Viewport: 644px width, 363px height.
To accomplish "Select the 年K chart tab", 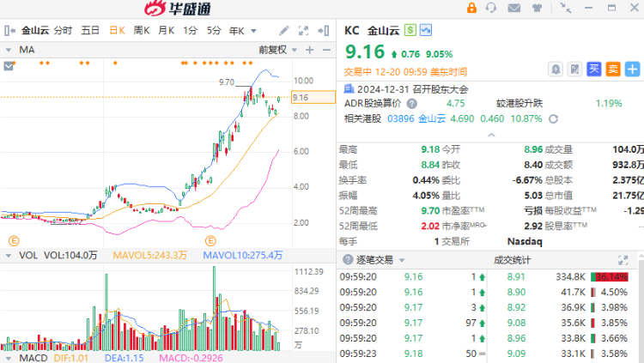I will click(237, 31).
